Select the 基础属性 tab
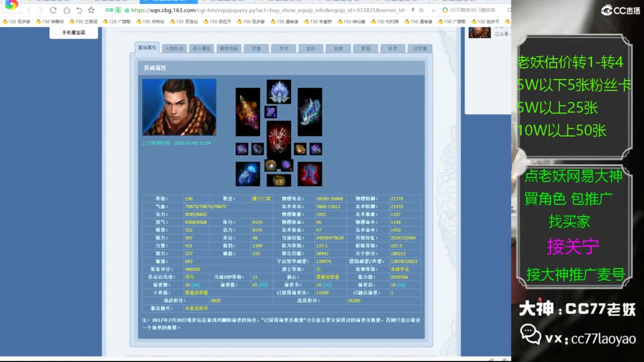644x362 pixels. pyautogui.click(x=147, y=48)
